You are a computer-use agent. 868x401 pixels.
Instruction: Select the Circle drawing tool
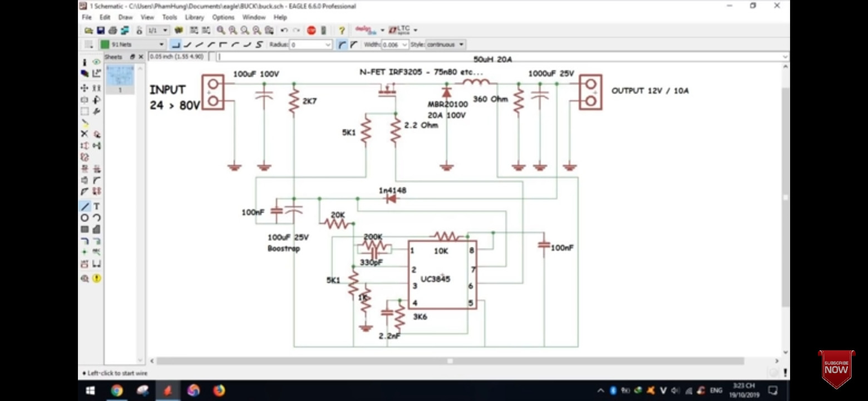[85, 218]
